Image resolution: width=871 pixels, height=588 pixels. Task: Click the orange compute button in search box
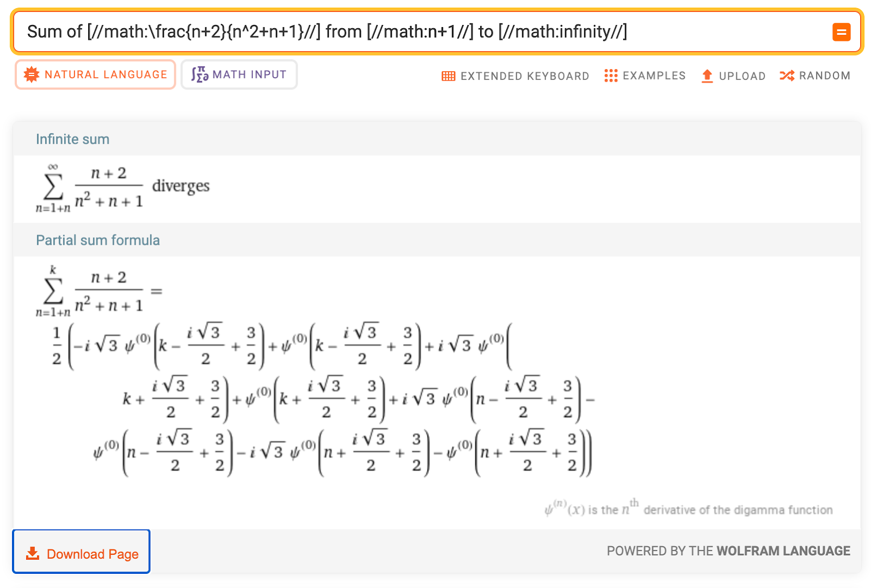841,32
